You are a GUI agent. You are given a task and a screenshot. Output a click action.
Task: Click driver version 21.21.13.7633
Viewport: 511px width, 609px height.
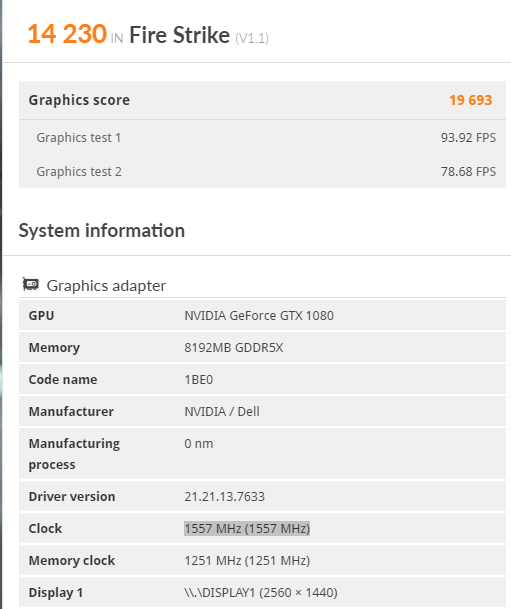224,496
